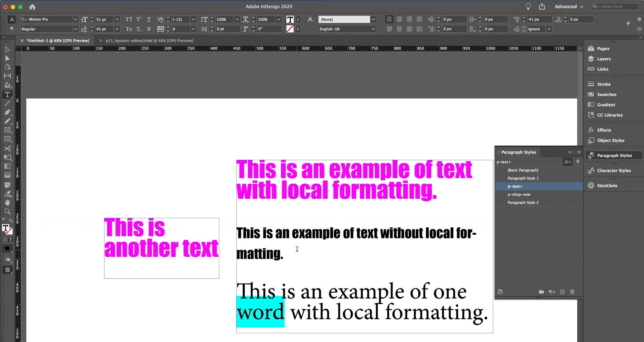The width and height of the screenshot is (644, 342).
Task: Open the Advanced workspace switcher
Action: coord(569,6)
